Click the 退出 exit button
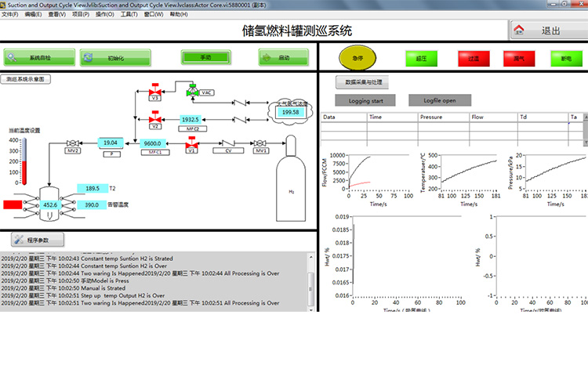 [x=548, y=31]
